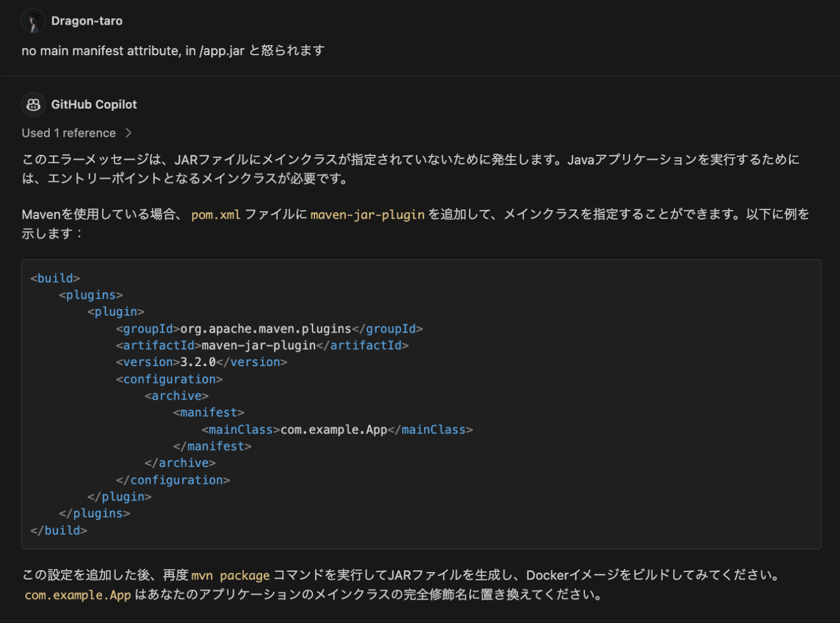Viewport: 840px width, 623px height.
Task: Click the user message 'no main manifest attribute'
Action: tap(173, 50)
